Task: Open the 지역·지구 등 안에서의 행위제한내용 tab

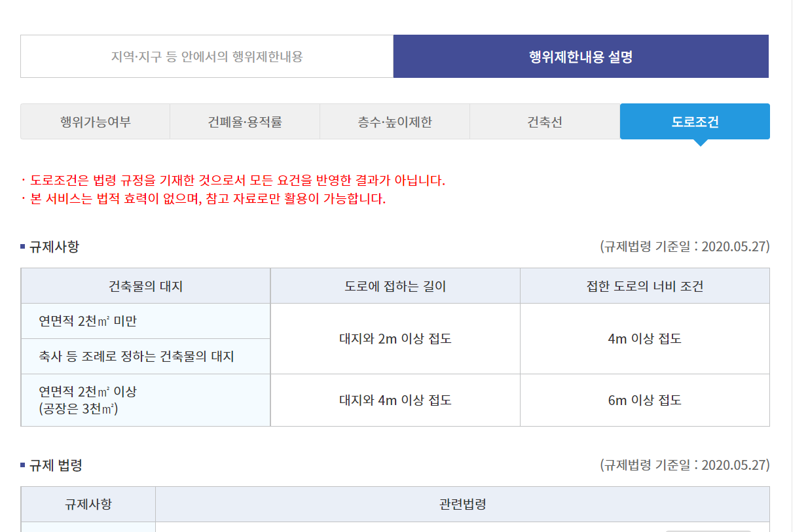Action: point(207,56)
